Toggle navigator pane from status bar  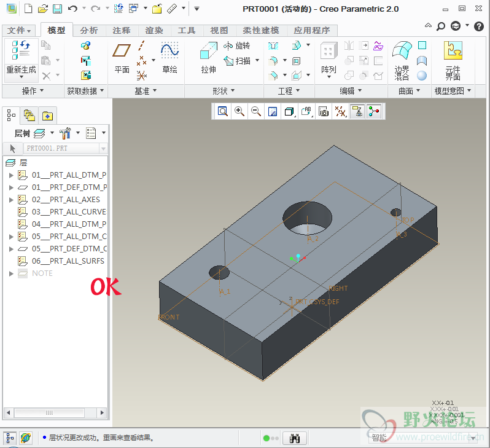tap(10, 438)
